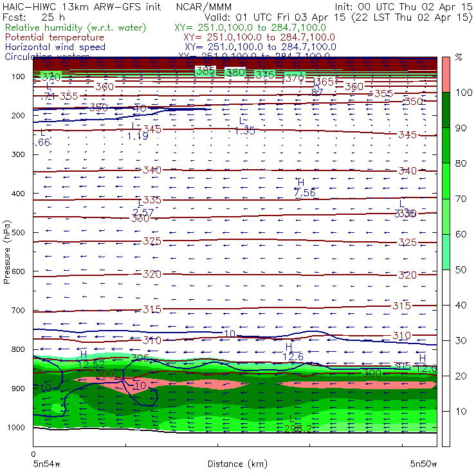Click the left '325' contour label
Screen dimensions: 476x476
point(152,241)
